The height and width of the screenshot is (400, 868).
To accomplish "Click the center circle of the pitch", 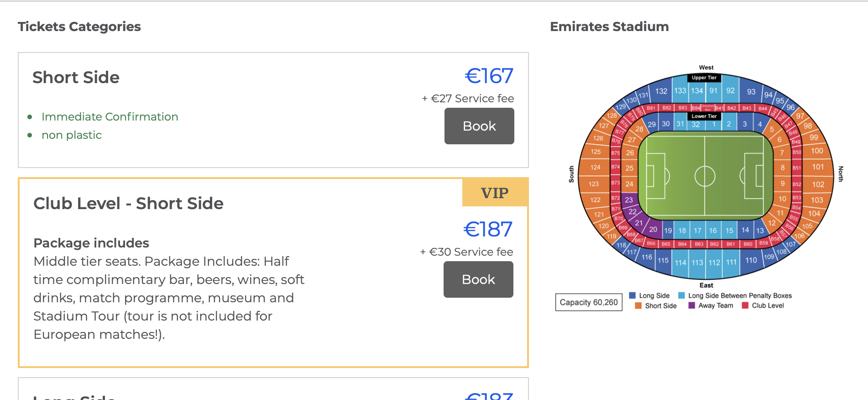I will click(x=705, y=176).
